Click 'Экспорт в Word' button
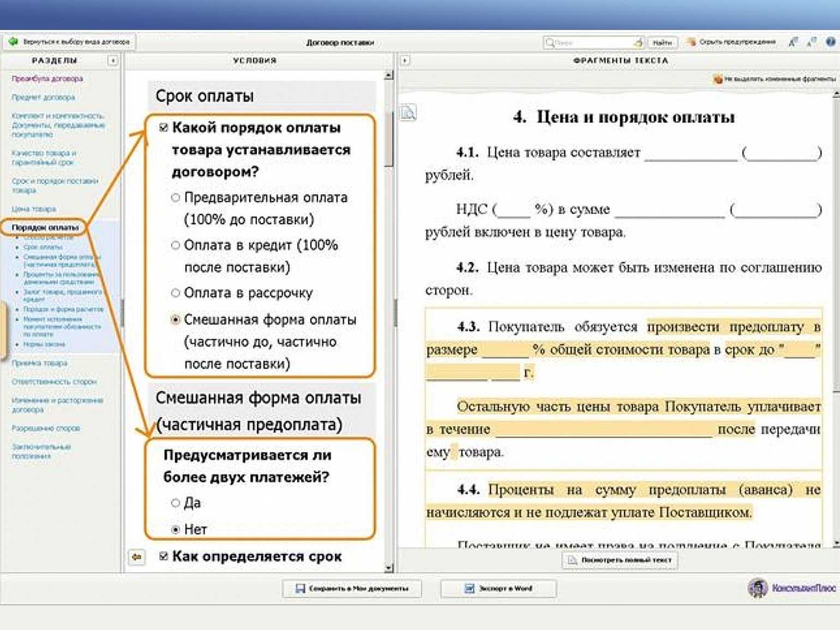Screen dimensions: 840x630 [x=499, y=589]
